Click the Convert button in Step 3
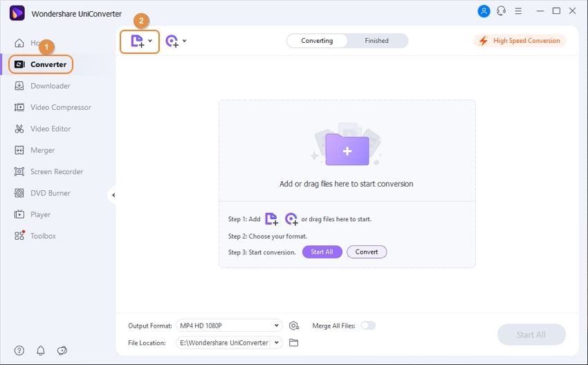588x365 pixels. coord(367,252)
